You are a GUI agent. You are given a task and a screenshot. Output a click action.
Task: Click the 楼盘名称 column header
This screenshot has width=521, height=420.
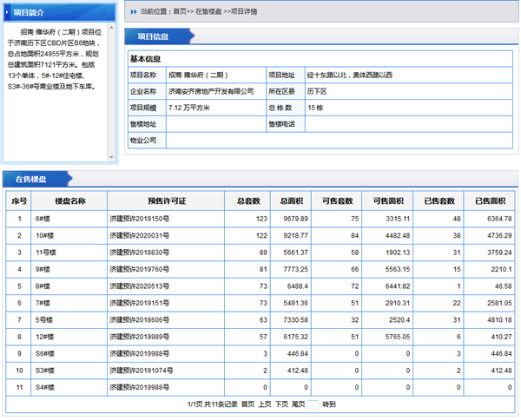point(70,200)
